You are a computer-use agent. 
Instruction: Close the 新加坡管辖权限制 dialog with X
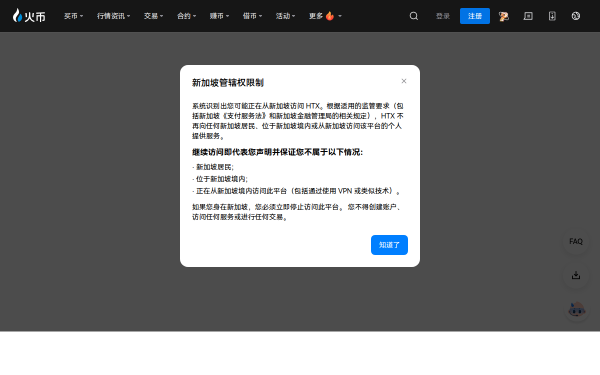coord(404,81)
